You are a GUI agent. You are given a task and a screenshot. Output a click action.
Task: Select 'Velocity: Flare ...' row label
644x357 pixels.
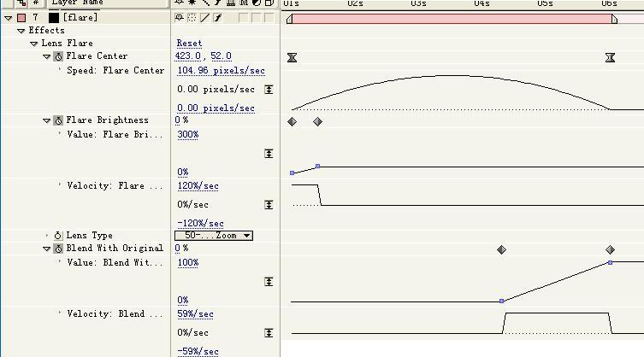coord(115,186)
